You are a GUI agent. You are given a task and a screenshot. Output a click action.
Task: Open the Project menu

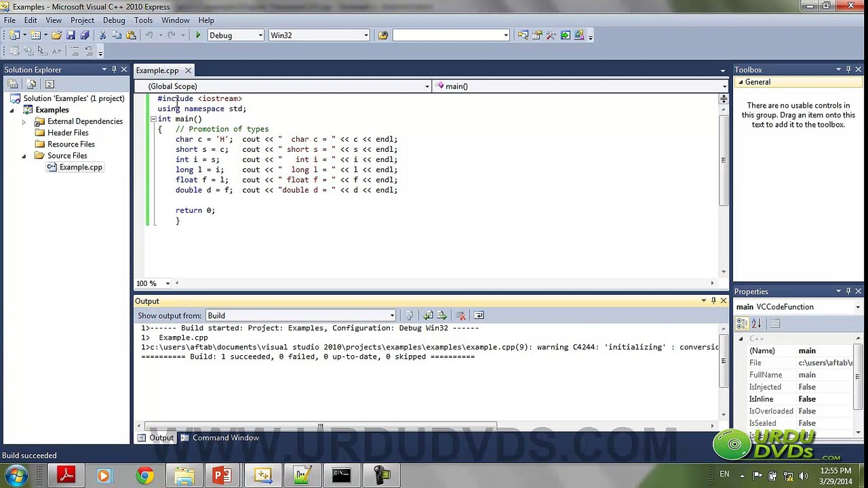[82, 20]
